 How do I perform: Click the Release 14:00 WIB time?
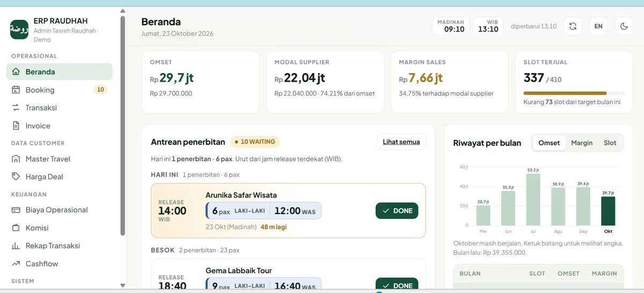pyautogui.click(x=172, y=211)
